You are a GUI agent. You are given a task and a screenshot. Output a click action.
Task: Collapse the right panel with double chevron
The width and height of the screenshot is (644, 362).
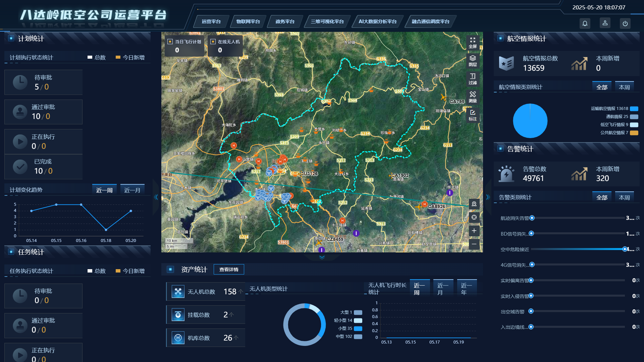(488, 197)
